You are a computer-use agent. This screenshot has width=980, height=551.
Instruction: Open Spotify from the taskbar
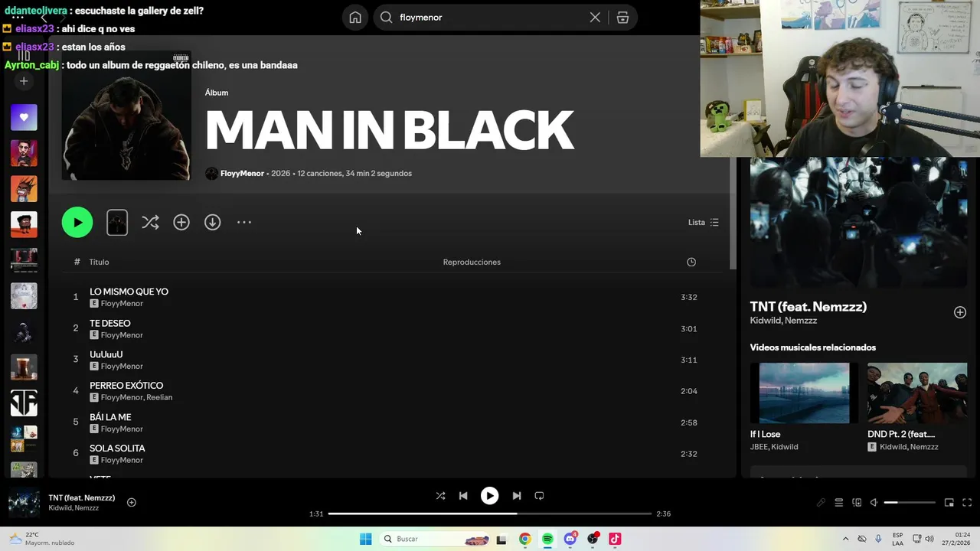pos(547,539)
